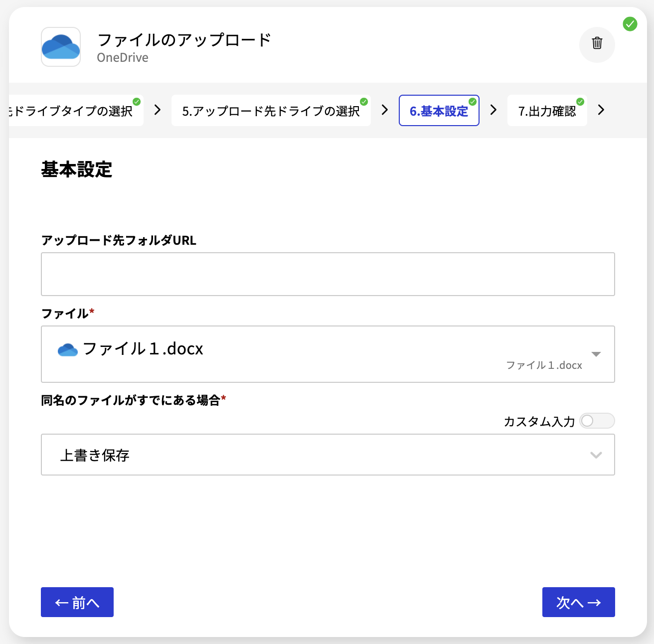Click the green checkmark at the top right
This screenshot has width=654, height=644.
[630, 23]
